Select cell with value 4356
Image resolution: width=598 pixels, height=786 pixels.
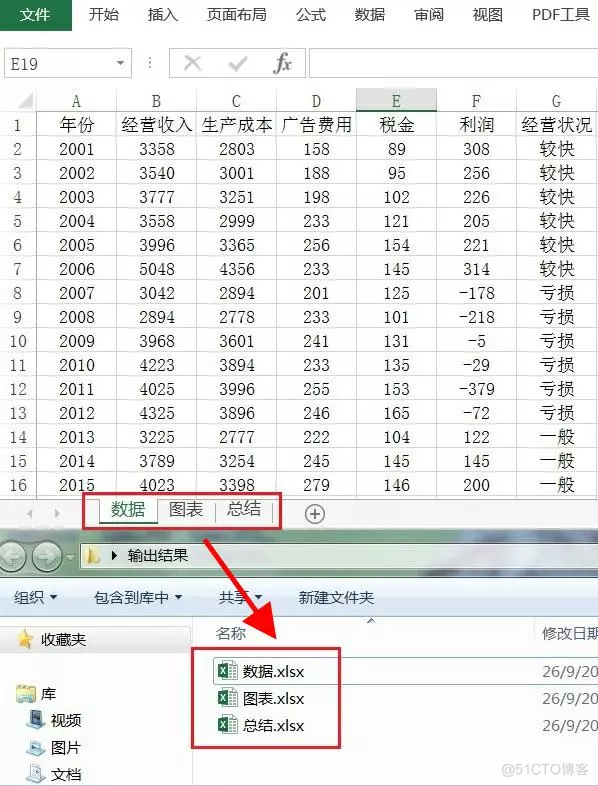pos(236,269)
